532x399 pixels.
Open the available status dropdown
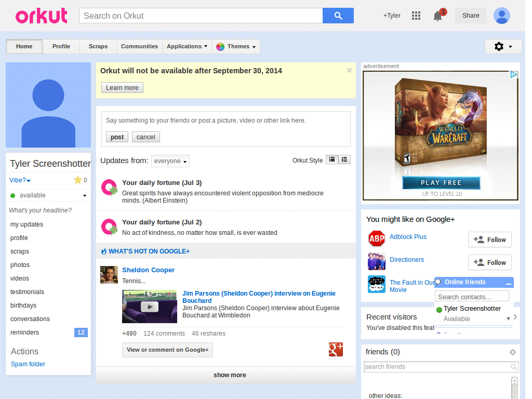click(48, 195)
